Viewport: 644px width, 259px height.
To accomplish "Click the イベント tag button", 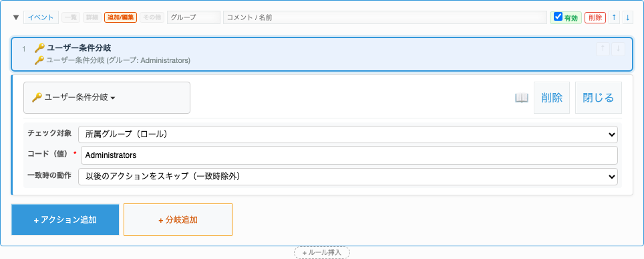I will [41, 17].
